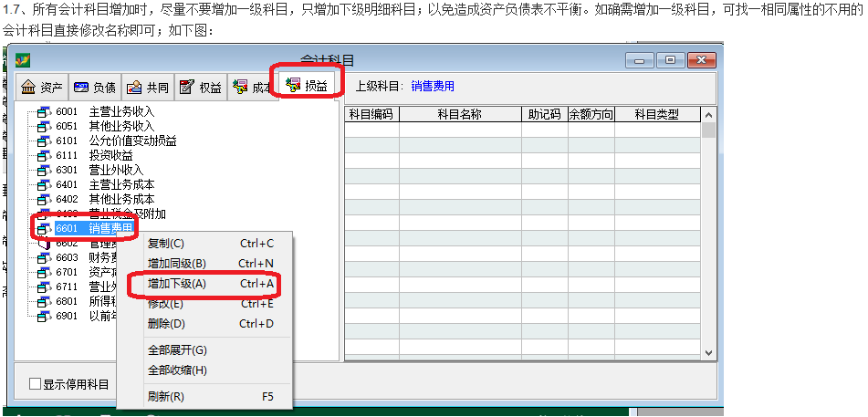Click icon beside 6402 其他业务成本
The image size is (868, 417).
click(44, 199)
